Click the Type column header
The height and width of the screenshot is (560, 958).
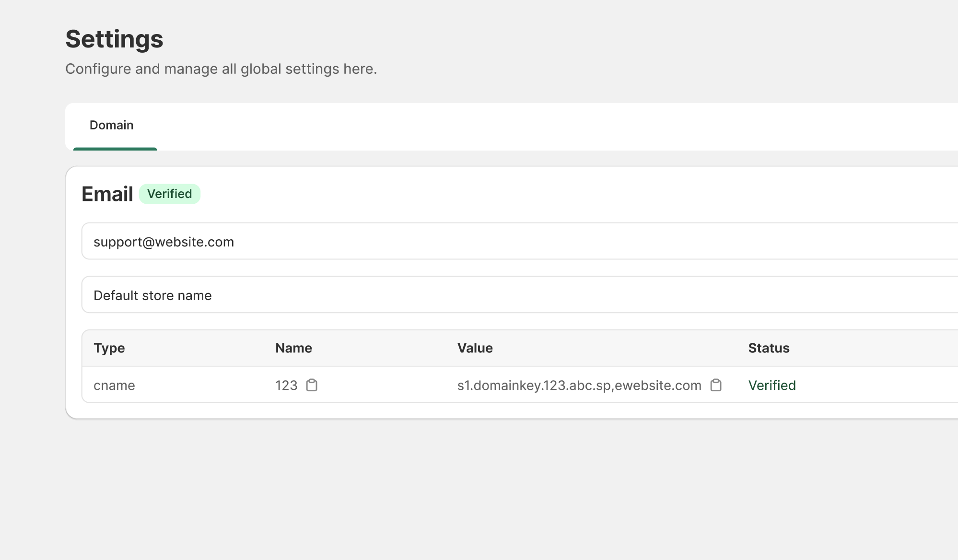click(x=109, y=348)
